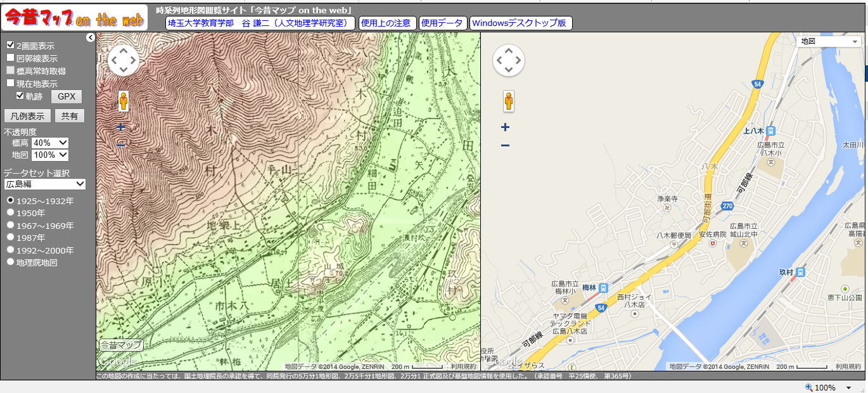Screen dimensions: 868x393
Task: Select the 1987年 map period
Action: click(10, 237)
